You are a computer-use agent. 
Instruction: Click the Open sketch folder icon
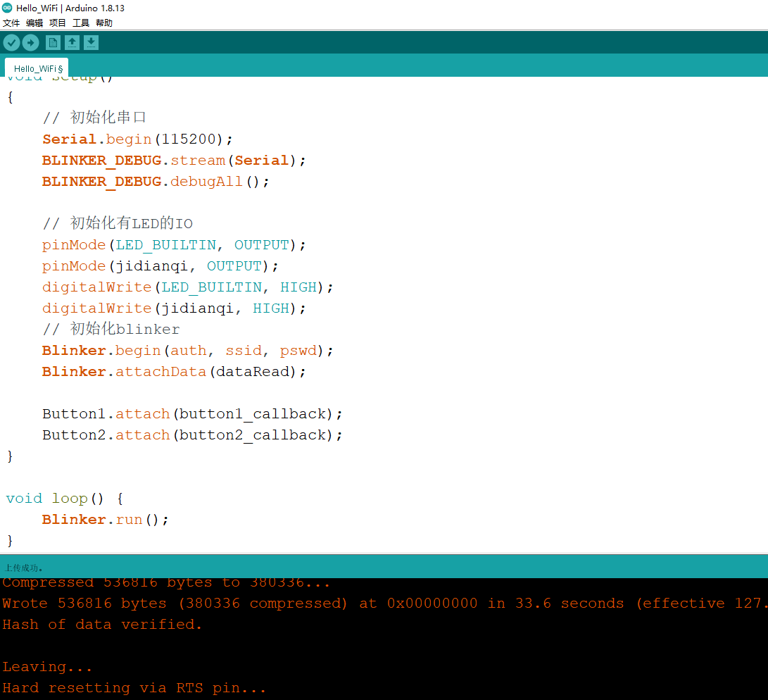72,42
